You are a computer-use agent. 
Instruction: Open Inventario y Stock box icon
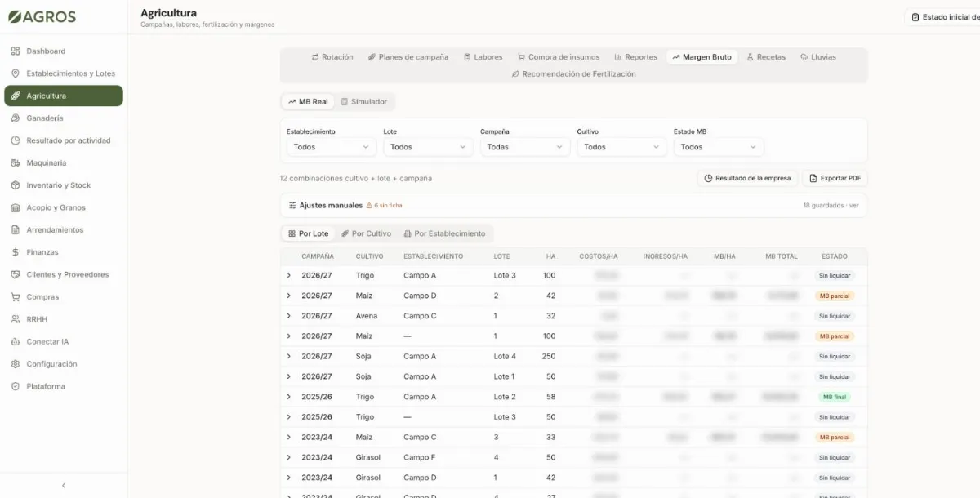point(16,185)
